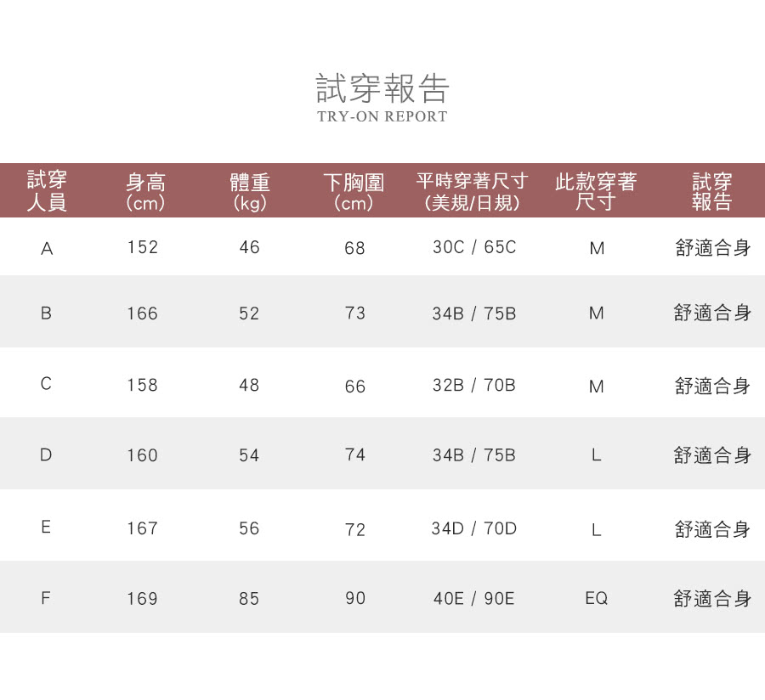This screenshot has width=765, height=700.
Task: Select the 34D / 70D size cell
Action: pos(473,528)
